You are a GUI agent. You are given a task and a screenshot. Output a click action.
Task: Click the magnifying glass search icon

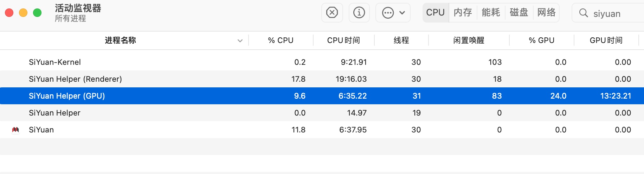[x=584, y=13]
